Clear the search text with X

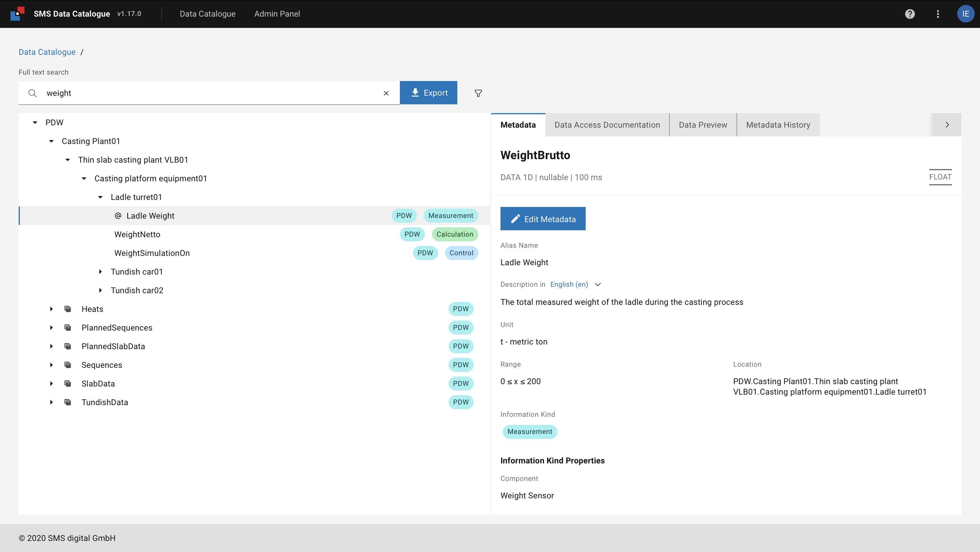386,93
